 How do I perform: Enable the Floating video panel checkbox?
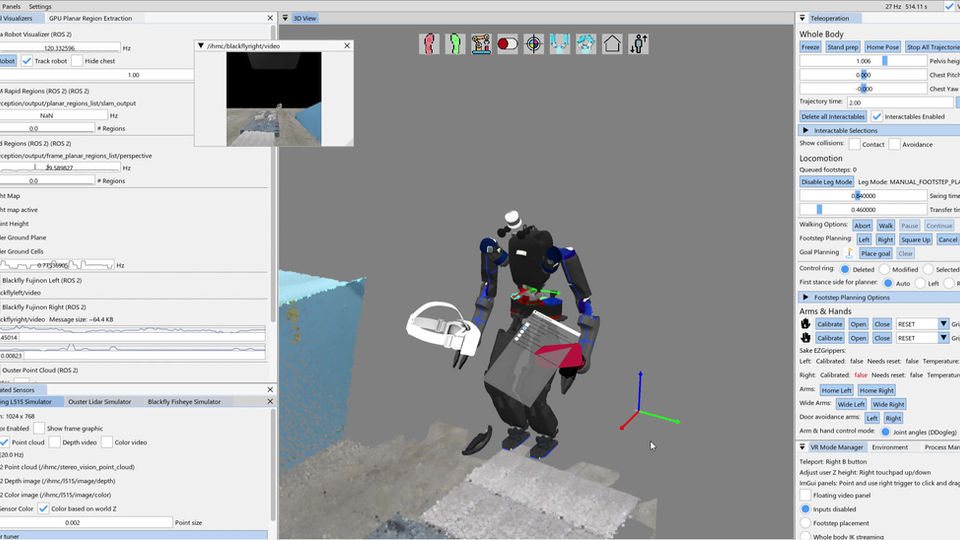(805, 495)
